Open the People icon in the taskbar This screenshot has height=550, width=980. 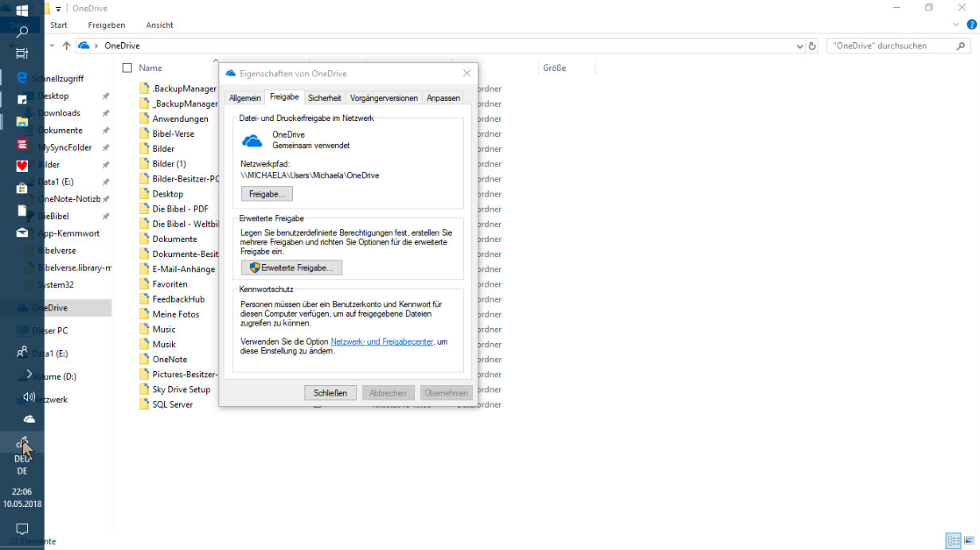[x=22, y=350]
